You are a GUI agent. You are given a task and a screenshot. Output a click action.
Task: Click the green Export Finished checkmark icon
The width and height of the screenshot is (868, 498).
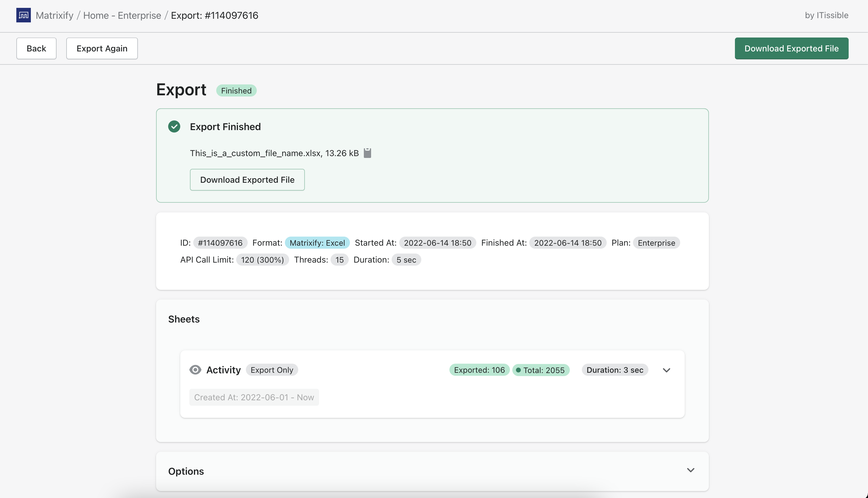174,126
